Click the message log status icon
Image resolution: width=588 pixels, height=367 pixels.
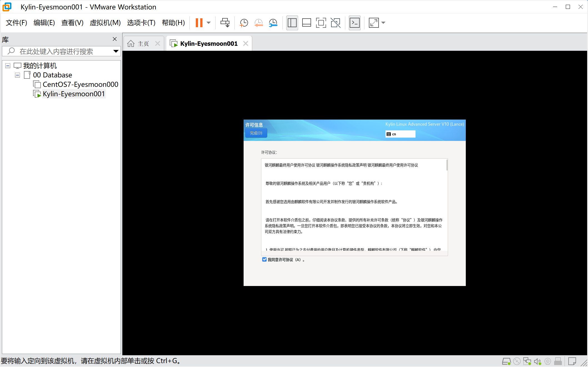coord(572,361)
